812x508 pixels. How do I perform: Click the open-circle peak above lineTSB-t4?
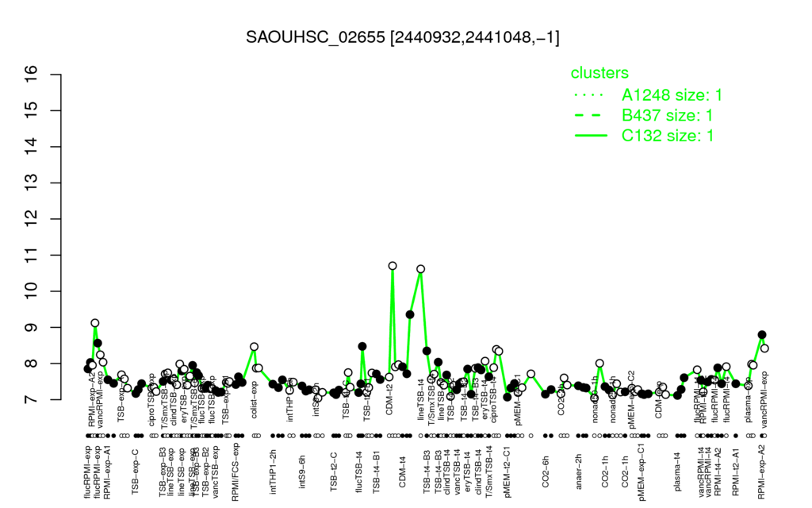click(421, 269)
